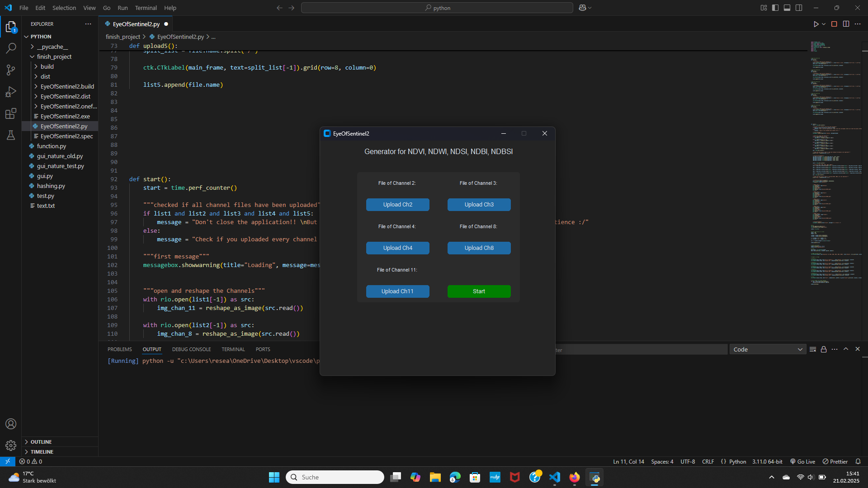Open the Manage settings gear icon

pos(11,446)
